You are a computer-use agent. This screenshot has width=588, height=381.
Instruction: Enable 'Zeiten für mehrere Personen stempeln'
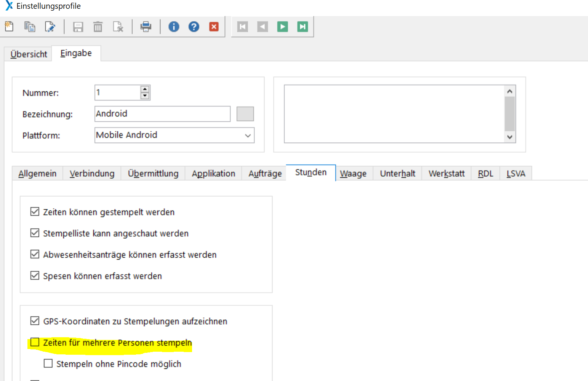35,342
